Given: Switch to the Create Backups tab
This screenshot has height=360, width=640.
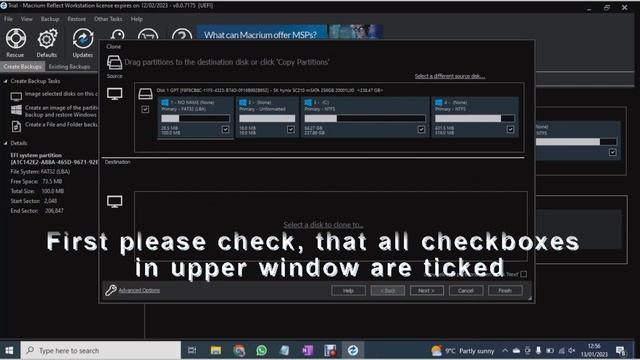Looking at the screenshot, I should pos(22,67).
